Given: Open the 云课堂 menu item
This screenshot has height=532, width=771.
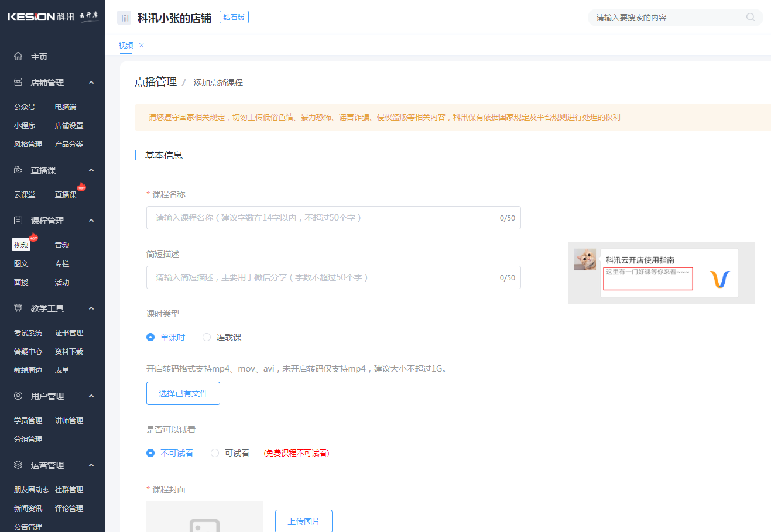Looking at the screenshot, I should tap(24, 194).
